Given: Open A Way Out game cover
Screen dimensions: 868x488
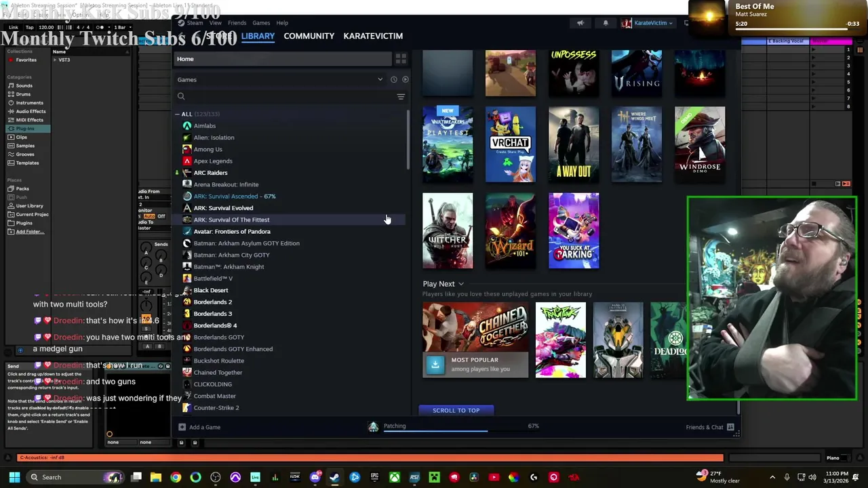Looking at the screenshot, I should point(574,144).
